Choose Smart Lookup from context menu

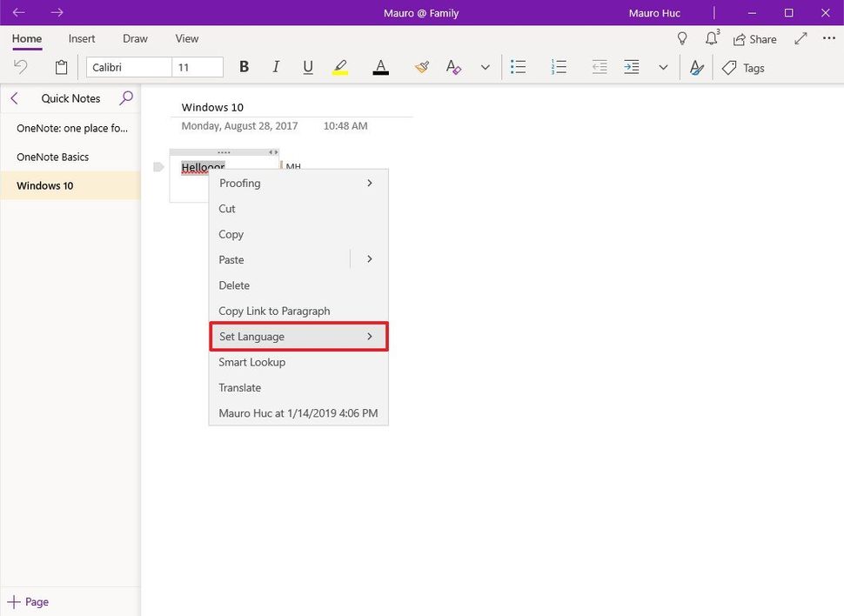tap(251, 362)
